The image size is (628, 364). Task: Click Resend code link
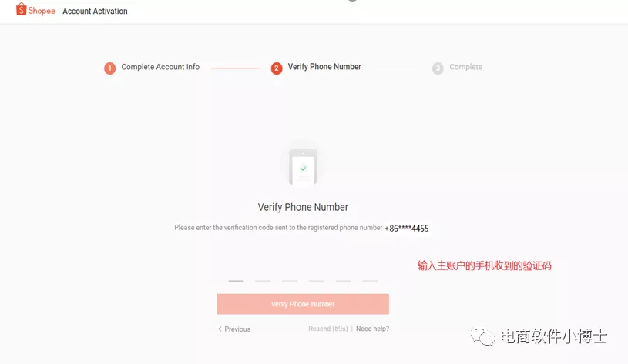(328, 329)
